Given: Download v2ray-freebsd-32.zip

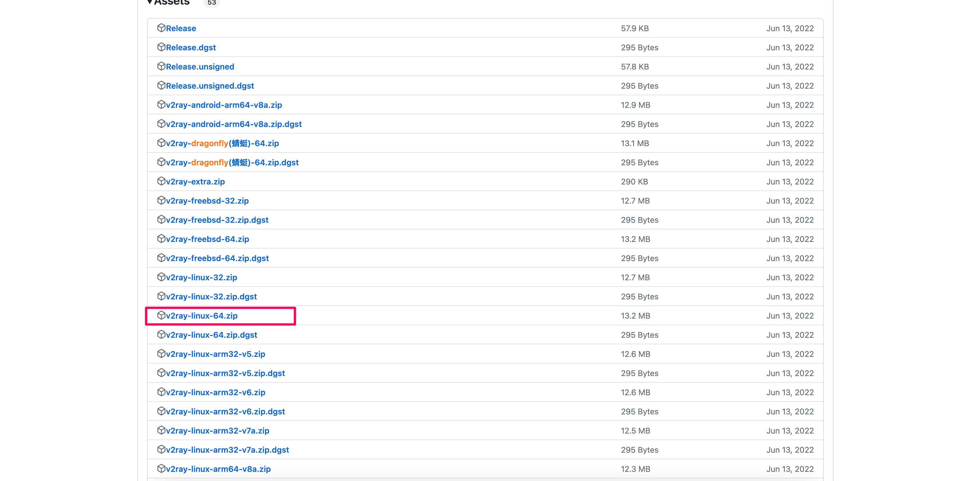Looking at the screenshot, I should [207, 201].
